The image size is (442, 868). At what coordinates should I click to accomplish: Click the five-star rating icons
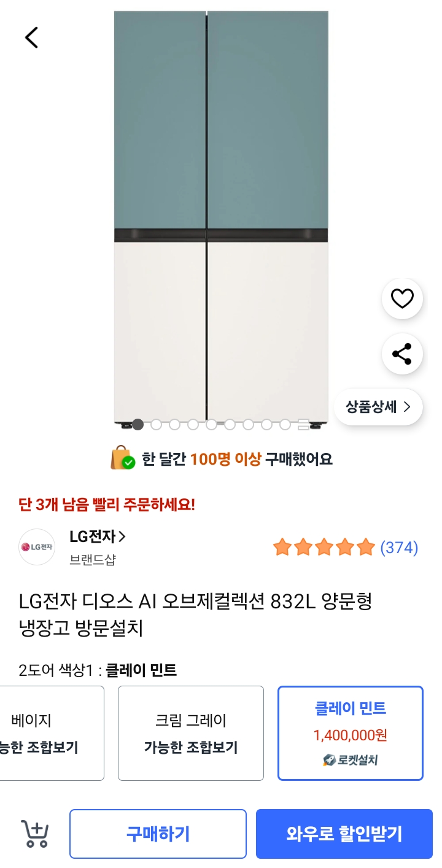coord(324,547)
